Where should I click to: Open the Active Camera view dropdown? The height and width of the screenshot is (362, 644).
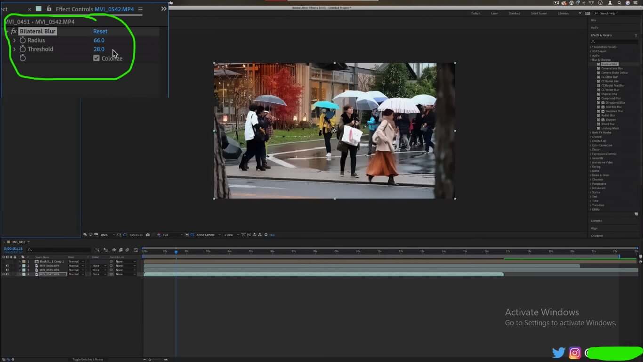pos(208,235)
